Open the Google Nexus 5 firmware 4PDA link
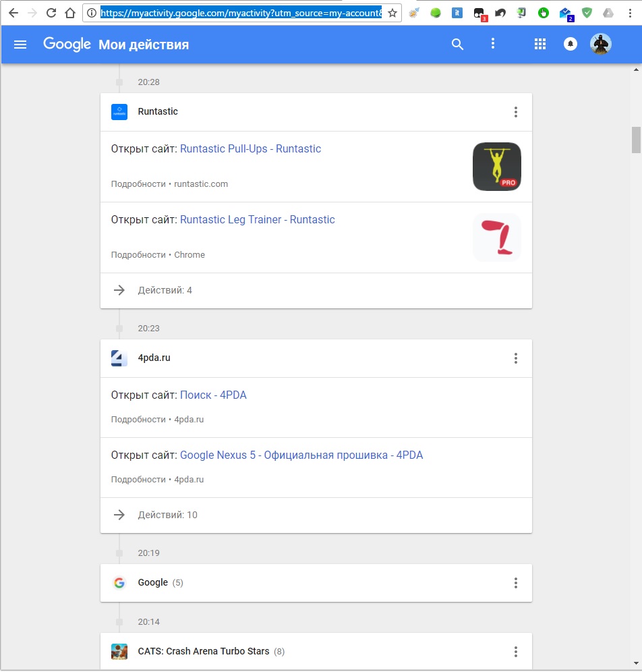Viewport: 642px width, 672px height. click(x=301, y=455)
